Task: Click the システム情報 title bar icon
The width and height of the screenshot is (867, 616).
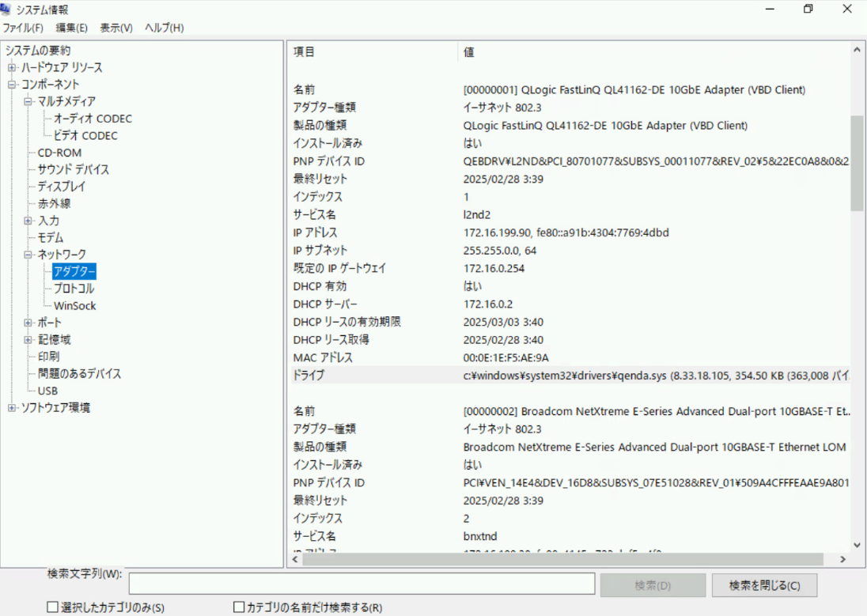Action: click(6, 9)
